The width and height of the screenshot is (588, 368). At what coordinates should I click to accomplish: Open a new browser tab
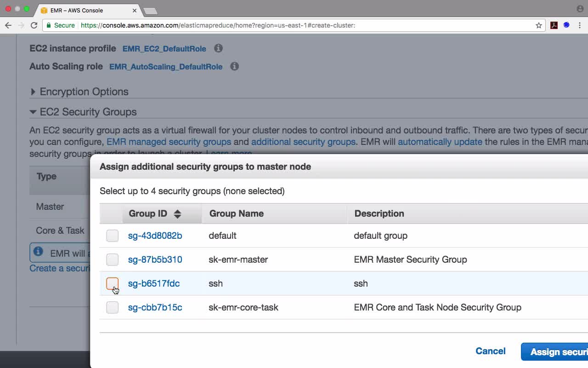(x=150, y=11)
